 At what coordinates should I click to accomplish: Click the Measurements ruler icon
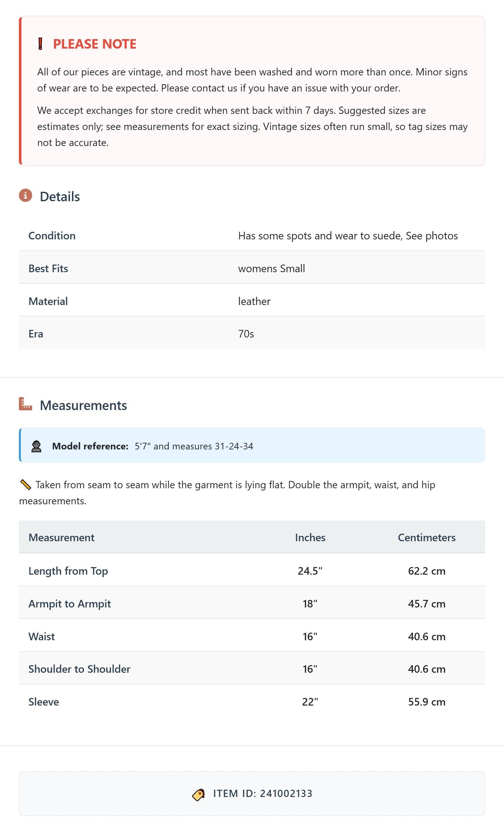coord(25,404)
